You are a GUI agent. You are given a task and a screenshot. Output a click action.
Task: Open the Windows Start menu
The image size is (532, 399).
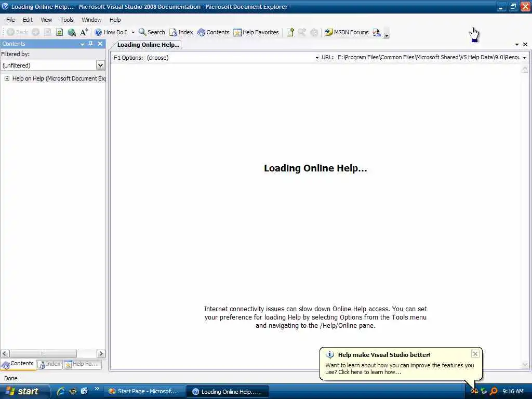click(23, 391)
